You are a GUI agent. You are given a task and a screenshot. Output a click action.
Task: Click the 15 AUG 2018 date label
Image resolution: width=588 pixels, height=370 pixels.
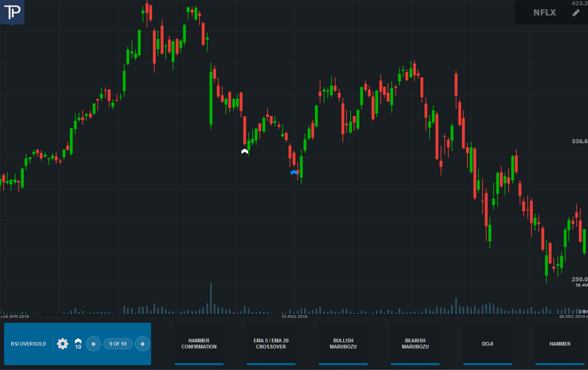click(294, 317)
